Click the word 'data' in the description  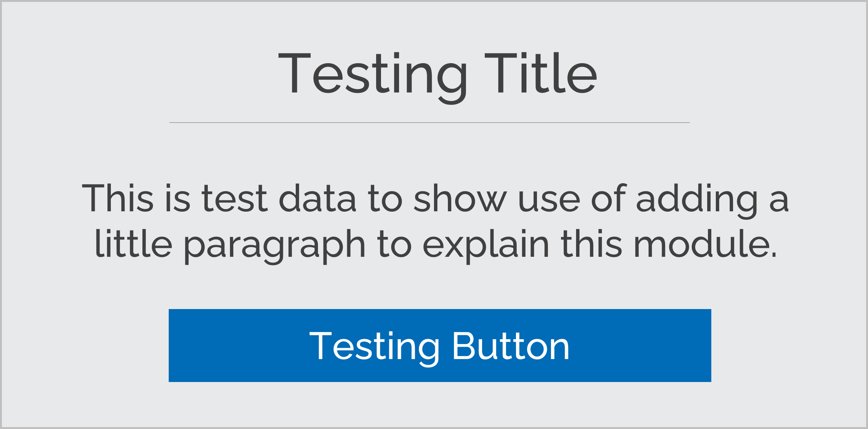(x=317, y=198)
